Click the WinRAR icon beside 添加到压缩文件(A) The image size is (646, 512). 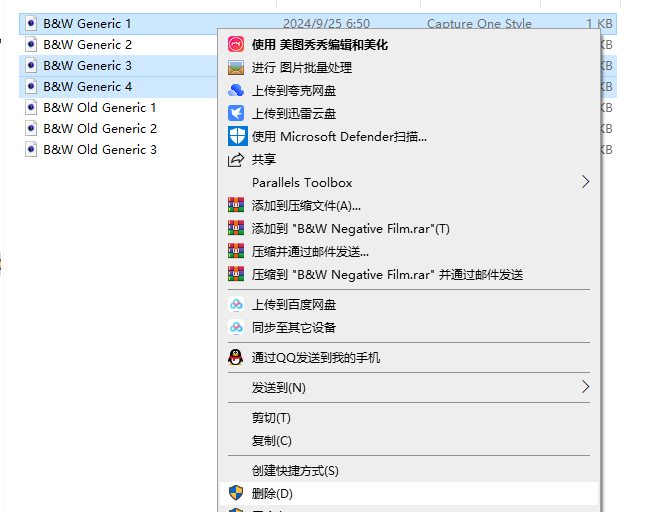pos(236,205)
